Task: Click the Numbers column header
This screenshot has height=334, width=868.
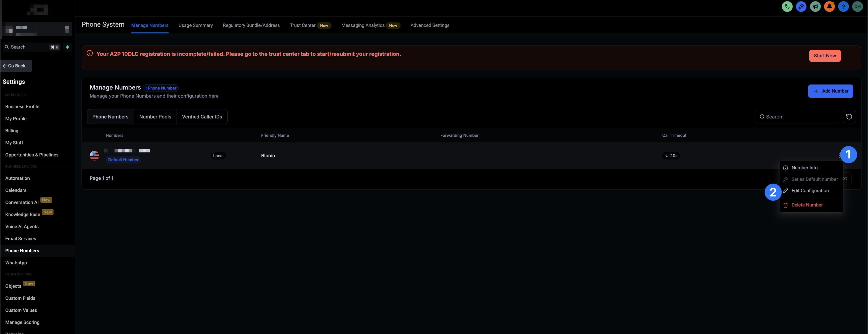Action: pos(115,136)
